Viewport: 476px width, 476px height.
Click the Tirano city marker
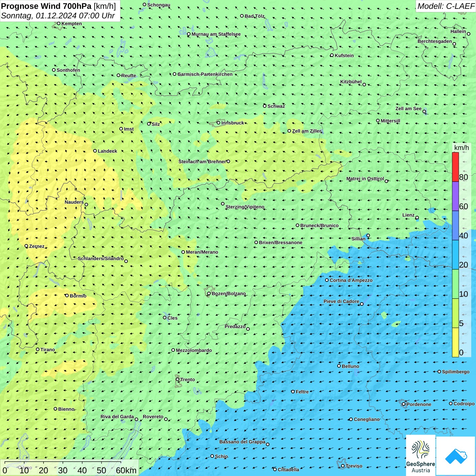pyautogui.click(x=38, y=349)
